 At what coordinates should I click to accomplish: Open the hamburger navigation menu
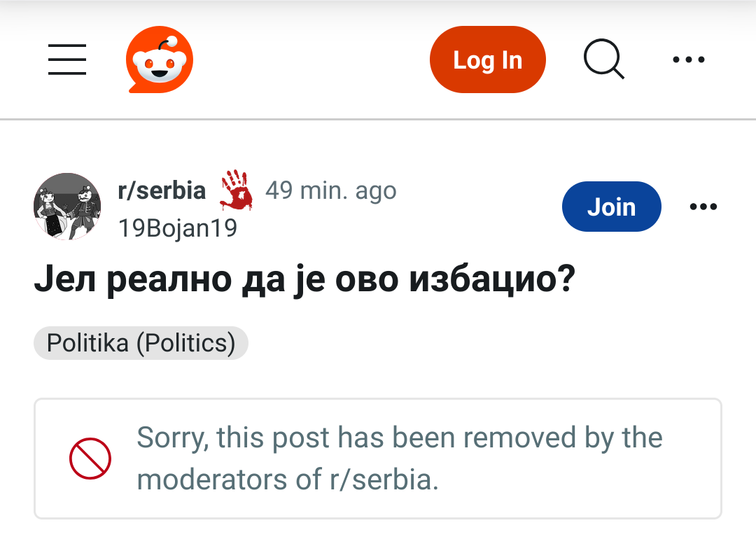pyautogui.click(x=67, y=60)
